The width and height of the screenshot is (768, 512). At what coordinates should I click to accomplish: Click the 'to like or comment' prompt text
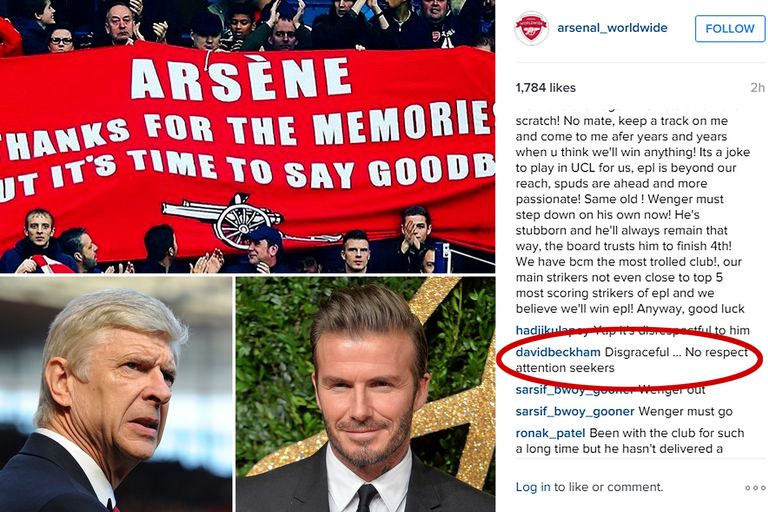pyautogui.click(x=608, y=487)
